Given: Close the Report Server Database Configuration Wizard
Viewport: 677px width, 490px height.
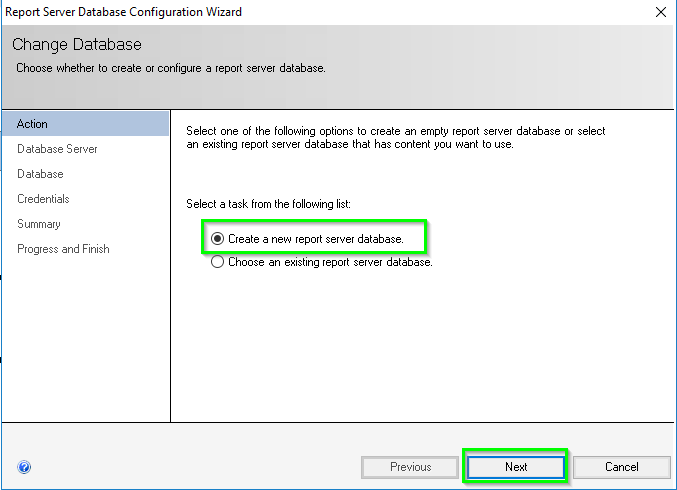Looking at the screenshot, I should 661,12.
